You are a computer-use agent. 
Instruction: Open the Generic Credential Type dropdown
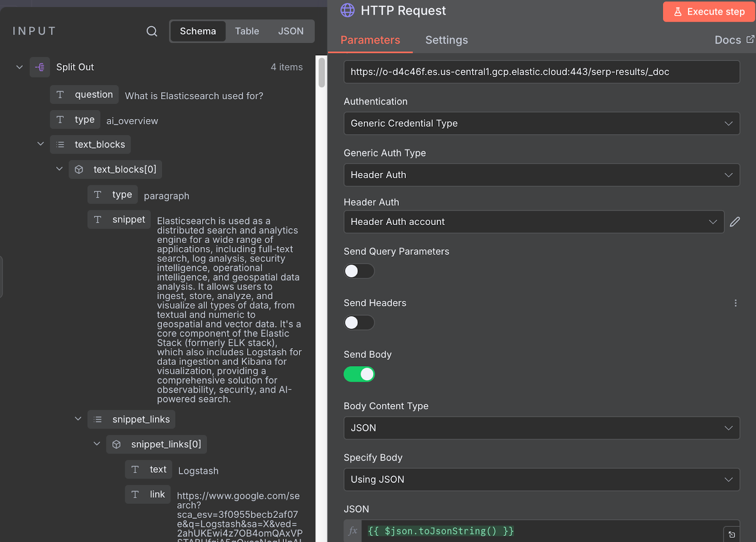point(541,123)
